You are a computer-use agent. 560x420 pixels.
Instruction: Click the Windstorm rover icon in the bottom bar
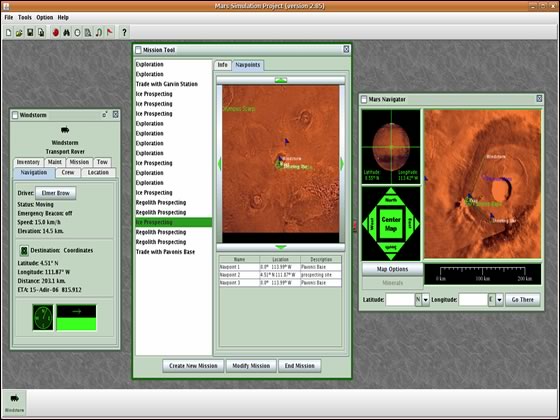point(14,403)
